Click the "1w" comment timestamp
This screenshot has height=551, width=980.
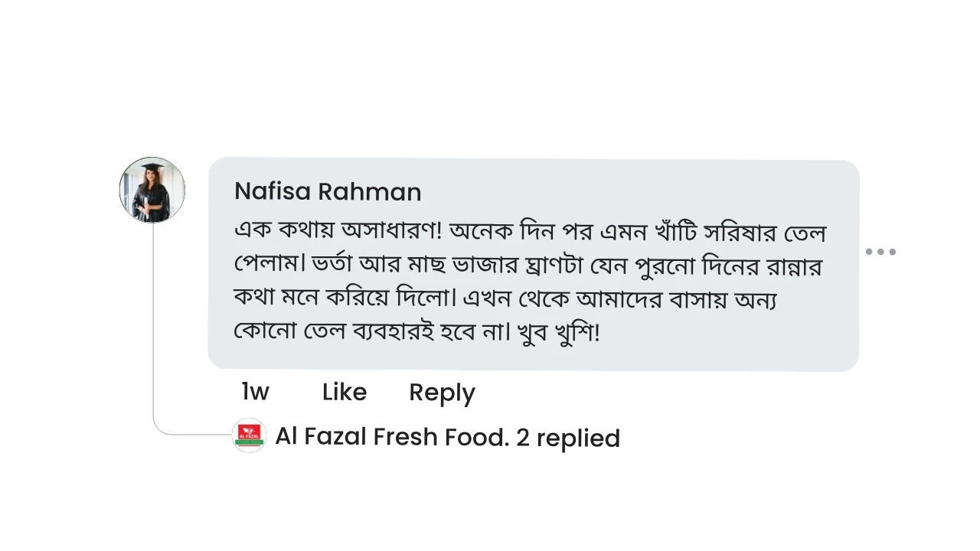click(x=255, y=392)
